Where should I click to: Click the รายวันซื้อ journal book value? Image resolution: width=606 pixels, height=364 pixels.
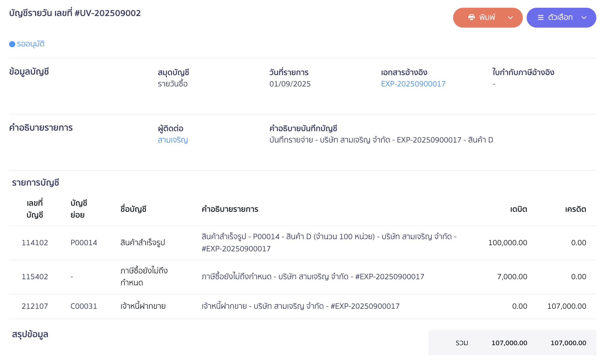(173, 84)
